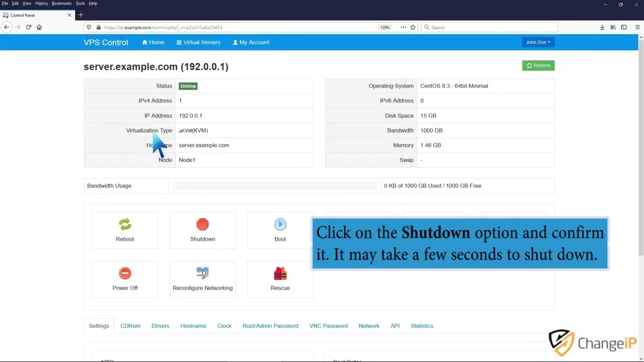Click the hostname value server.example.com

point(204,145)
